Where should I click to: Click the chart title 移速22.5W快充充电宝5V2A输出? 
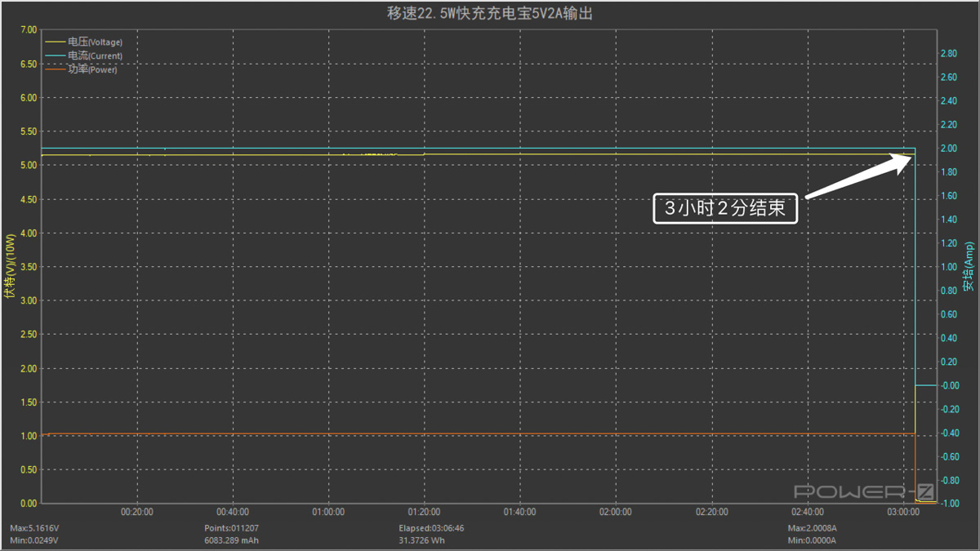489,14
